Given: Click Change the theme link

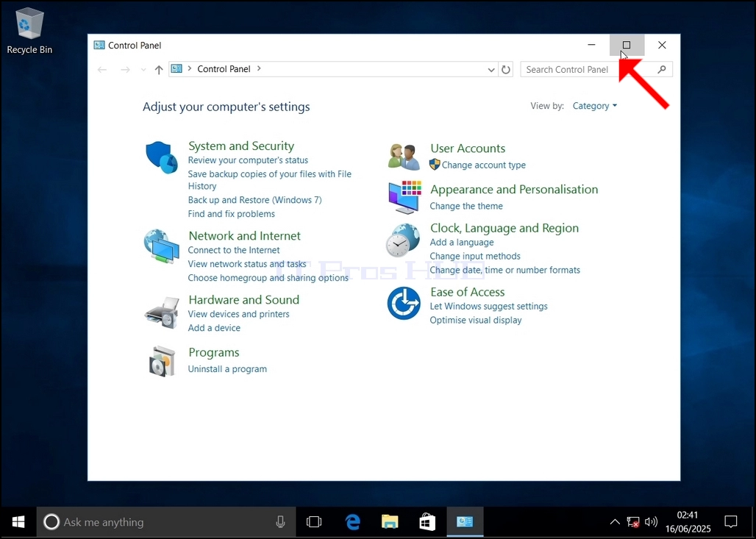Looking at the screenshot, I should pyautogui.click(x=466, y=206).
